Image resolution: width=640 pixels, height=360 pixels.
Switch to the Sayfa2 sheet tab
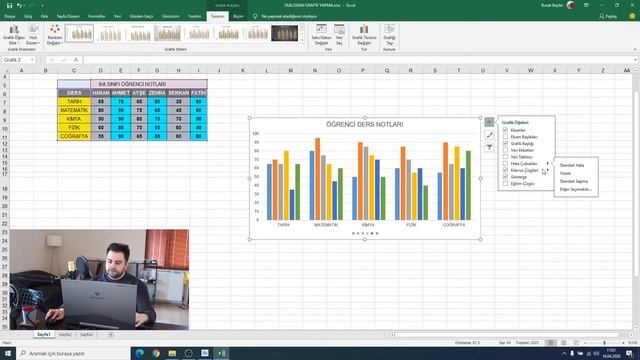click(x=65, y=335)
